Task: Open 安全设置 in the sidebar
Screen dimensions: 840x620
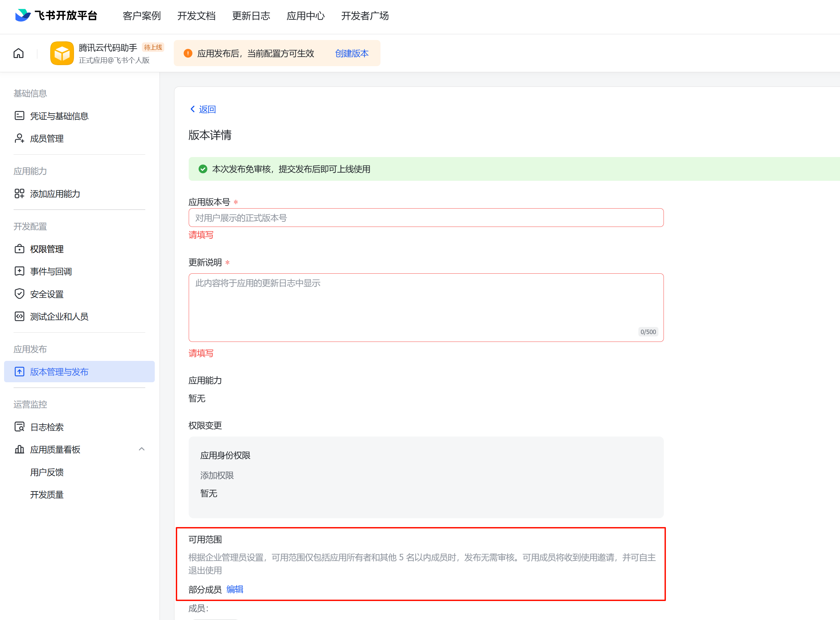Action: coord(46,294)
